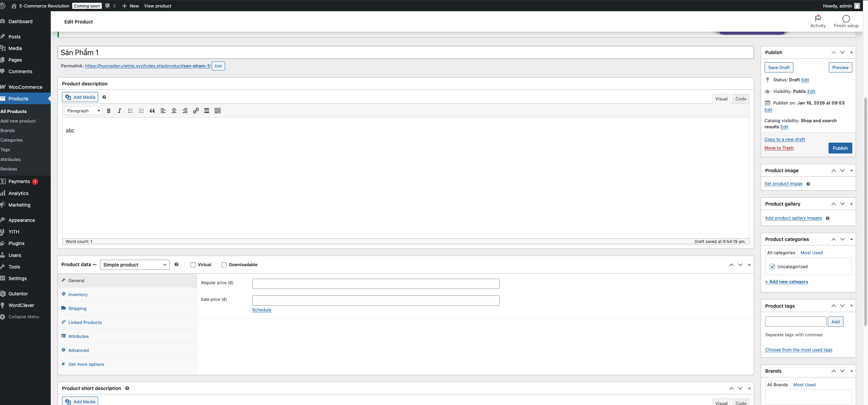Open the Inventory product data tab

coord(78,294)
